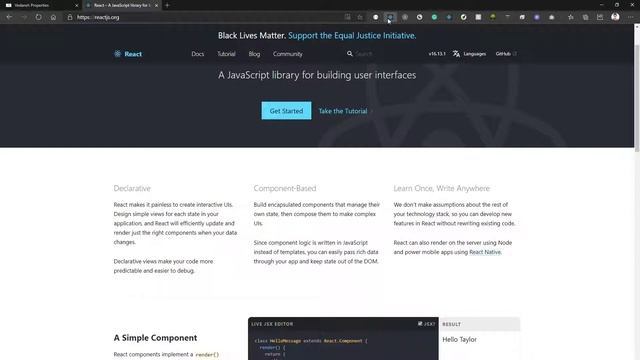Click the "Component-Based" heading
This screenshot has height=360, width=640.
coord(285,188)
